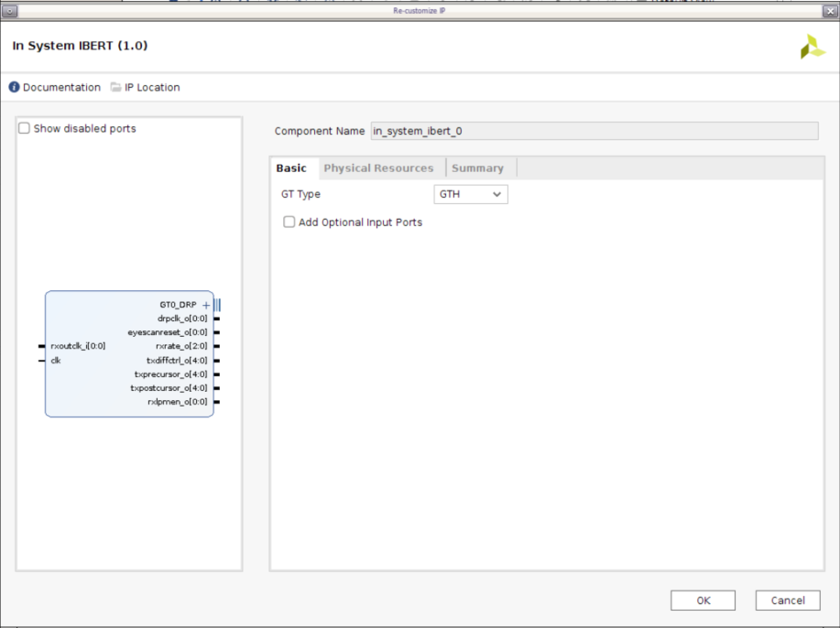
Task: Click the Component Name input field
Action: pyautogui.click(x=595, y=131)
